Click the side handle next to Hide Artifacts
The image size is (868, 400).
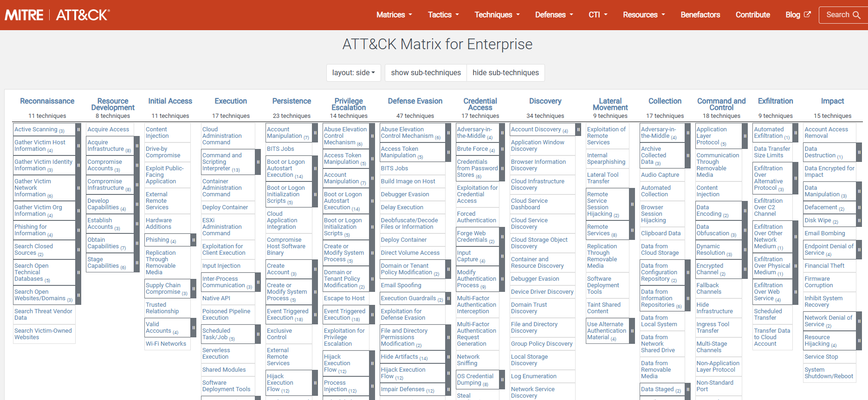click(x=448, y=357)
